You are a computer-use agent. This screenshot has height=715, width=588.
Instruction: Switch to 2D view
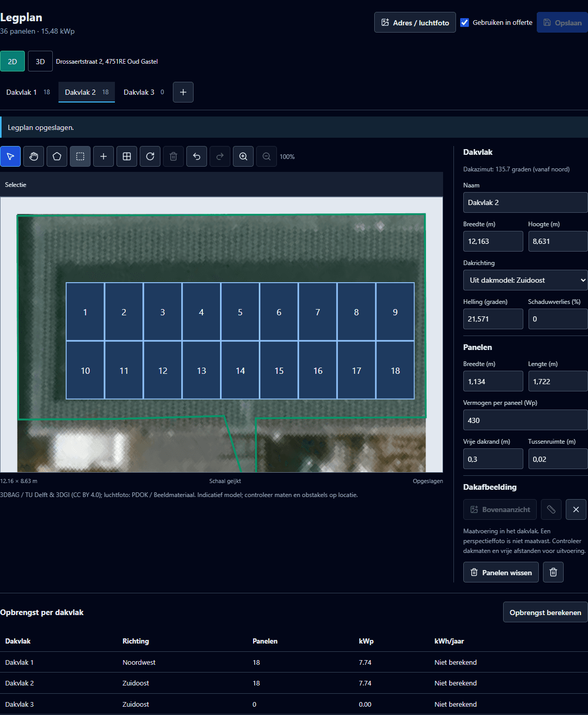click(12, 61)
